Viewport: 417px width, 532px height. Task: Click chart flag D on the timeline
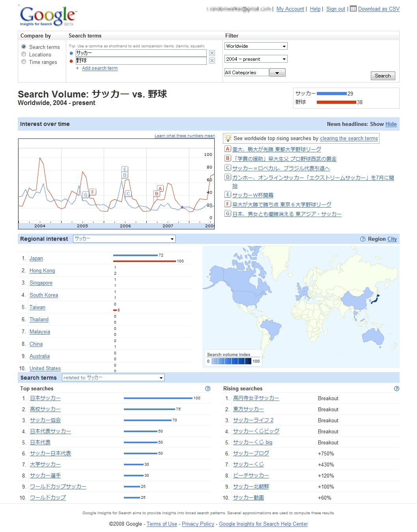click(x=125, y=175)
